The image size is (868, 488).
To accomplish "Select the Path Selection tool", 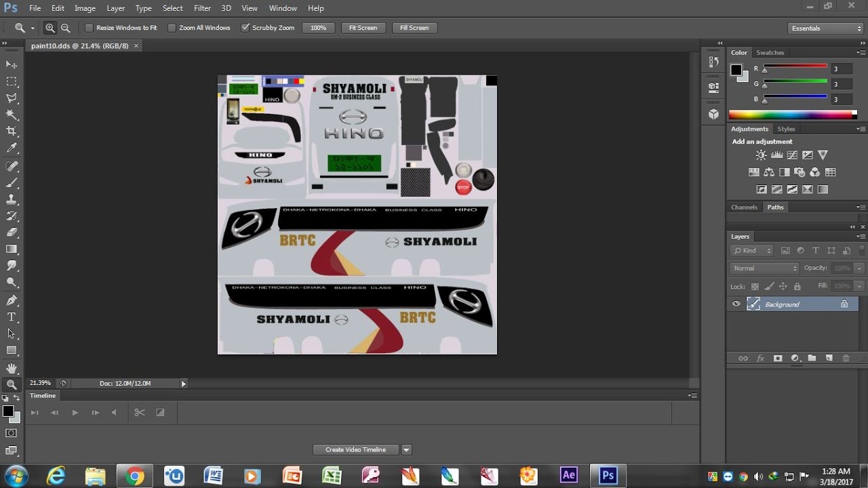I will [x=12, y=333].
